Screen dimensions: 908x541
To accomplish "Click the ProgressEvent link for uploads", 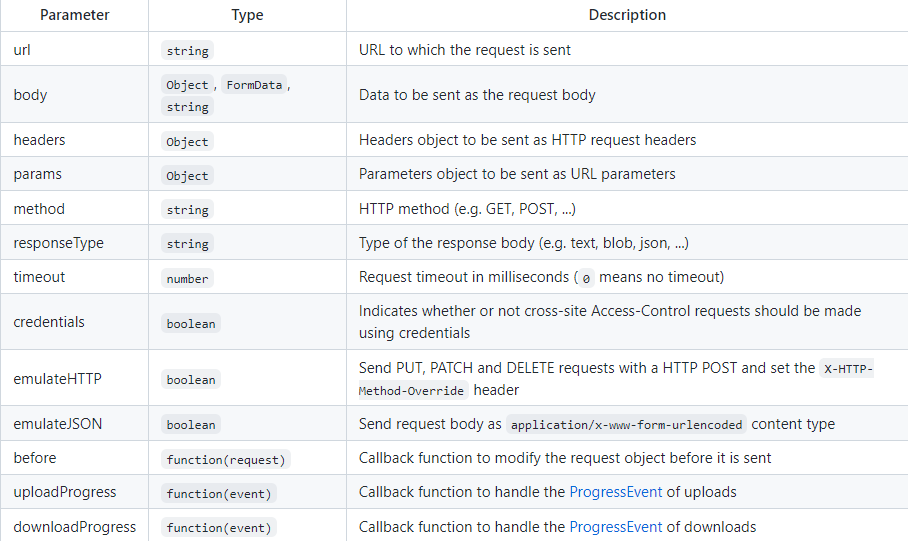I will pos(616,492).
